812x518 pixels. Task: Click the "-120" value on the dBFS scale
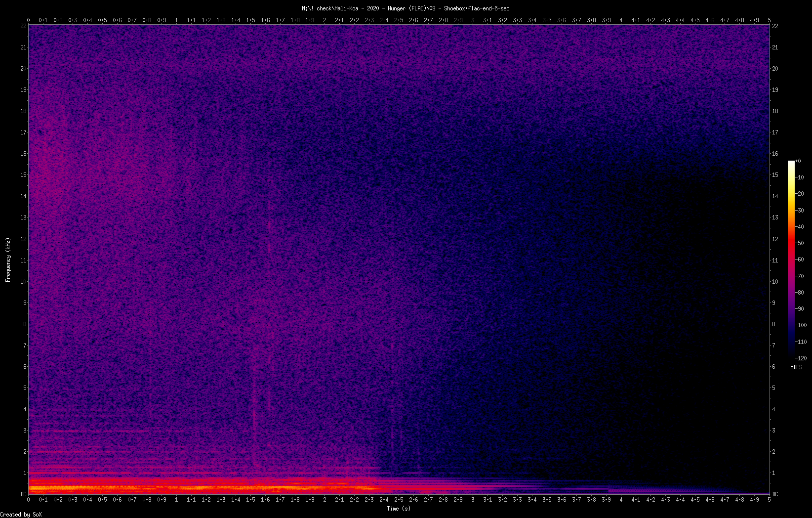801,358
